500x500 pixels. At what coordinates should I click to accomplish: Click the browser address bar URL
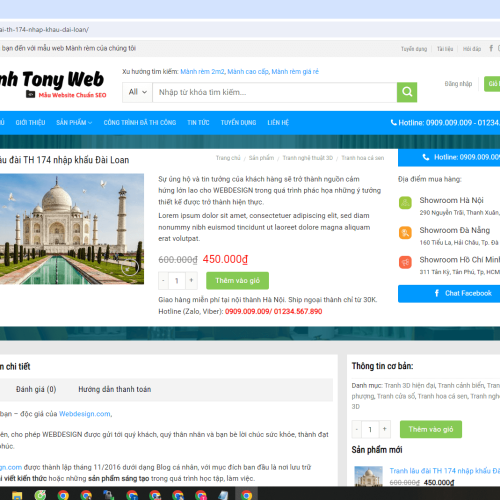[44, 30]
